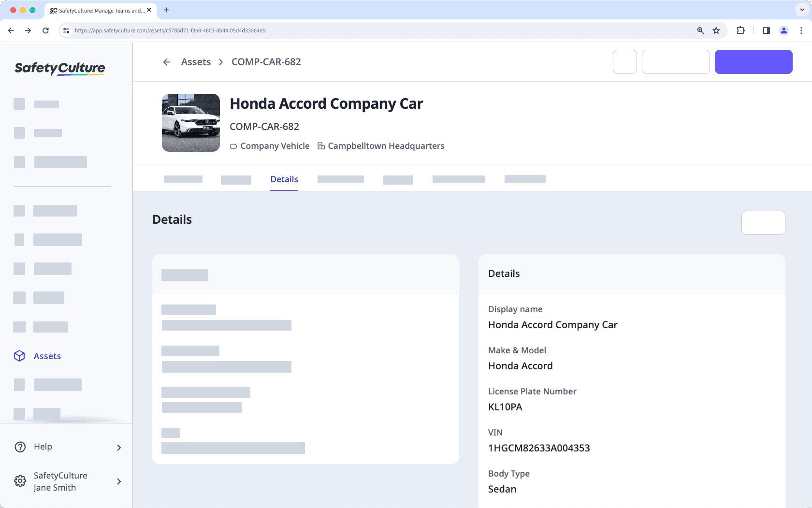Click the settings gear next to Jane Smith

point(19,481)
